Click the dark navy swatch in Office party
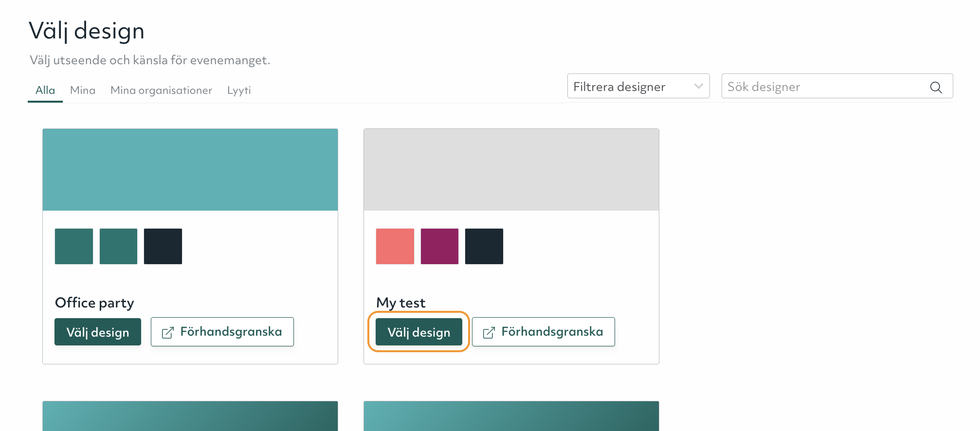This screenshot has width=980, height=431. coord(163,246)
